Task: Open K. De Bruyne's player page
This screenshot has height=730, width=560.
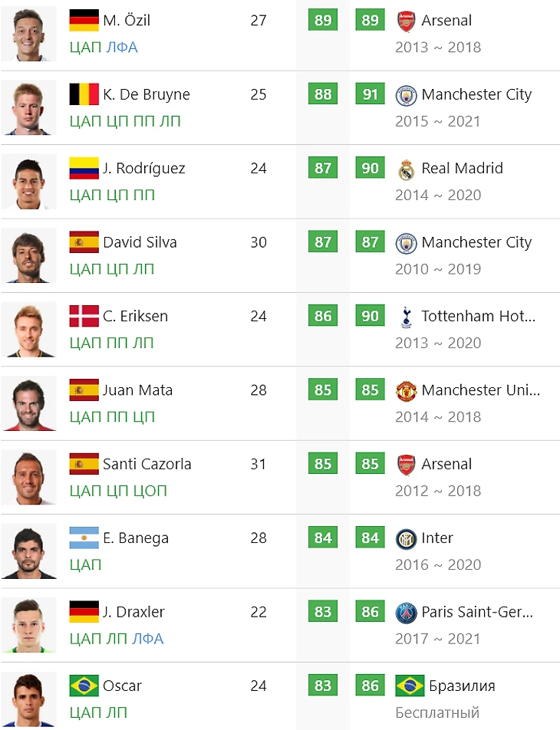Action: click(147, 94)
